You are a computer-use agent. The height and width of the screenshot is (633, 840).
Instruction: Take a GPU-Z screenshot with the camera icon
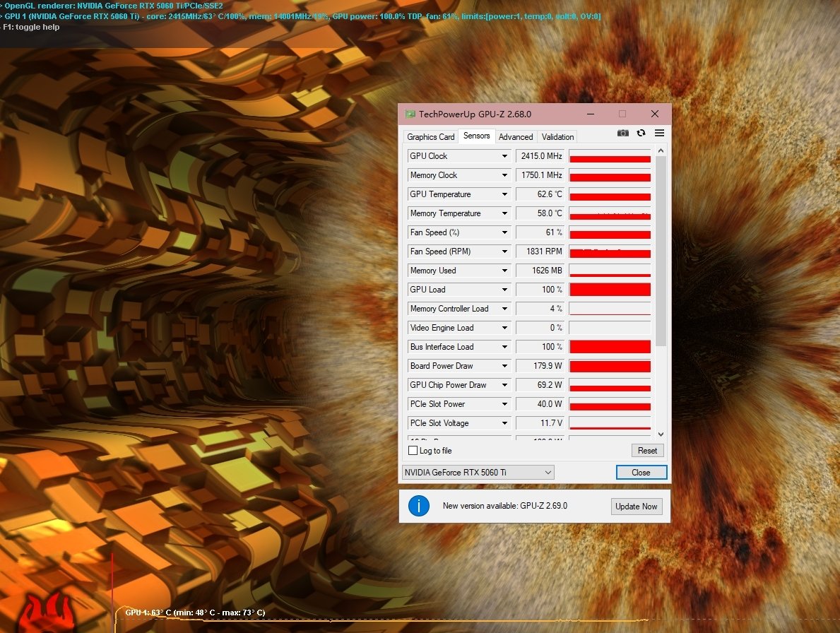(x=622, y=133)
